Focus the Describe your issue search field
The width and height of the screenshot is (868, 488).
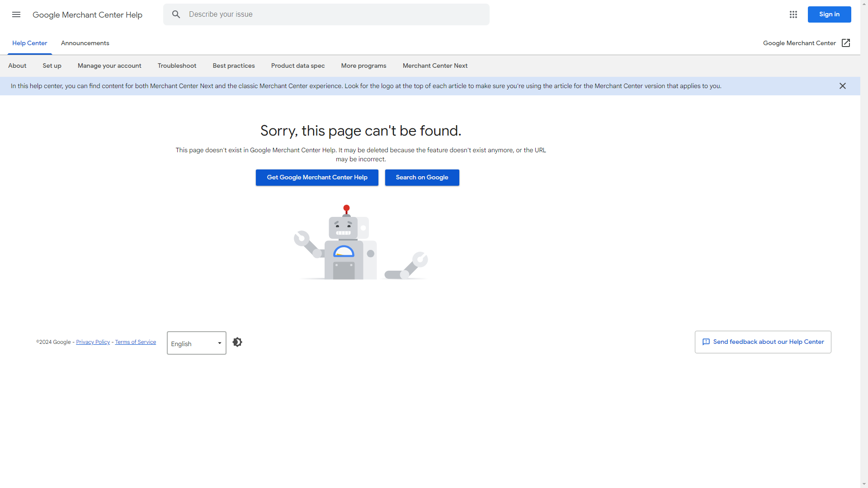coord(335,14)
